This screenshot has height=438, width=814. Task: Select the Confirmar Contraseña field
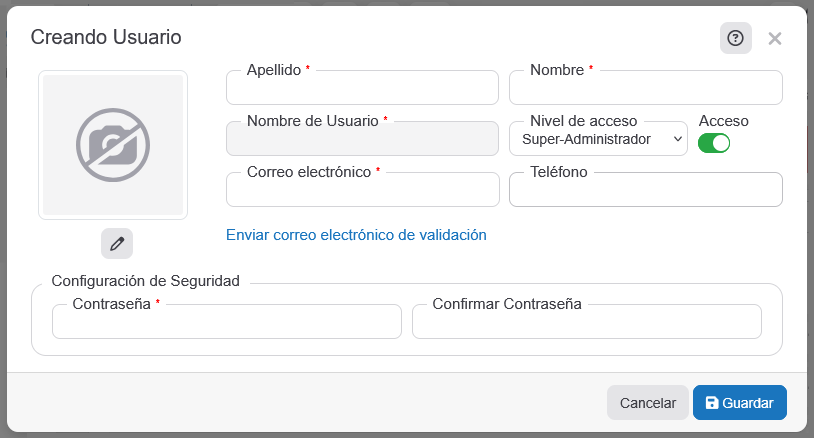point(586,323)
